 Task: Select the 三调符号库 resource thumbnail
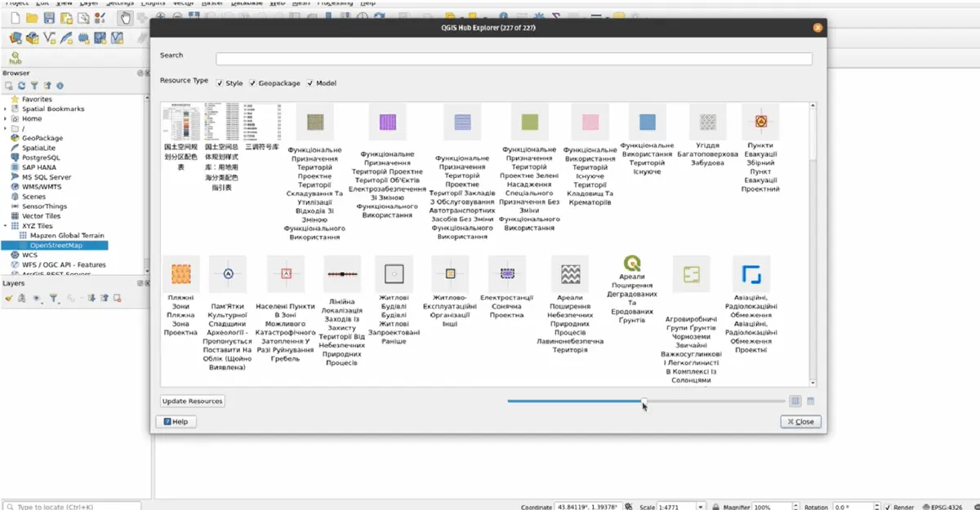tap(262, 122)
